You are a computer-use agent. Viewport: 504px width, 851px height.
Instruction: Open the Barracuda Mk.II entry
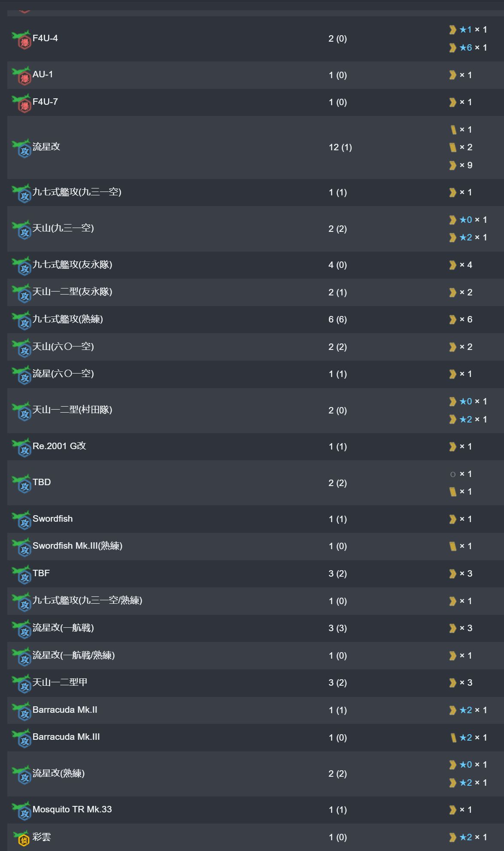coord(65,710)
